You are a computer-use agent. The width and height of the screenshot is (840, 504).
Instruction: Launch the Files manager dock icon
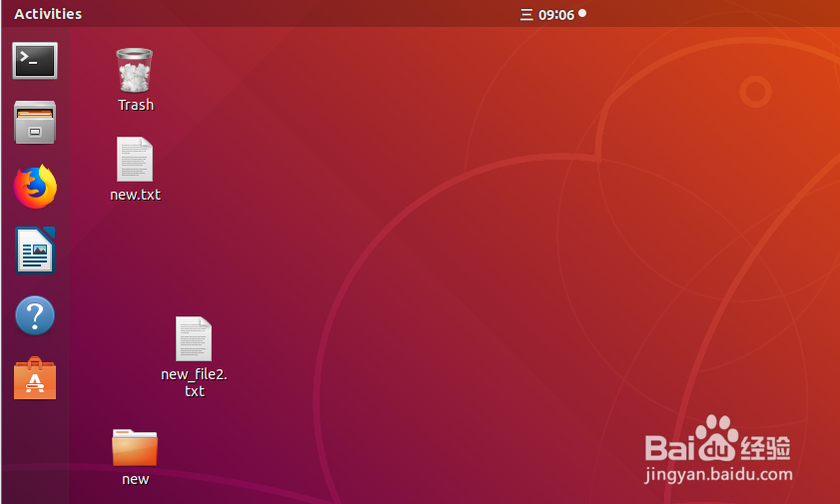(35, 123)
